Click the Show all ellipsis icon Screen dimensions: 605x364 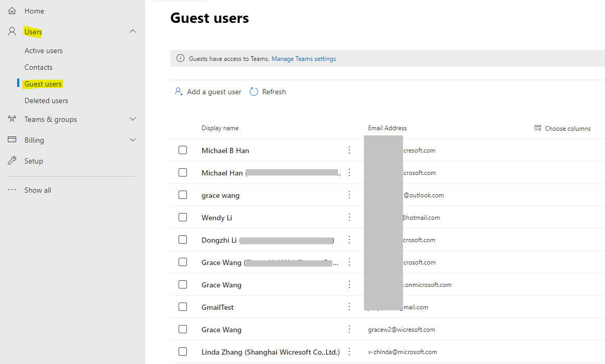tap(12, 190)
